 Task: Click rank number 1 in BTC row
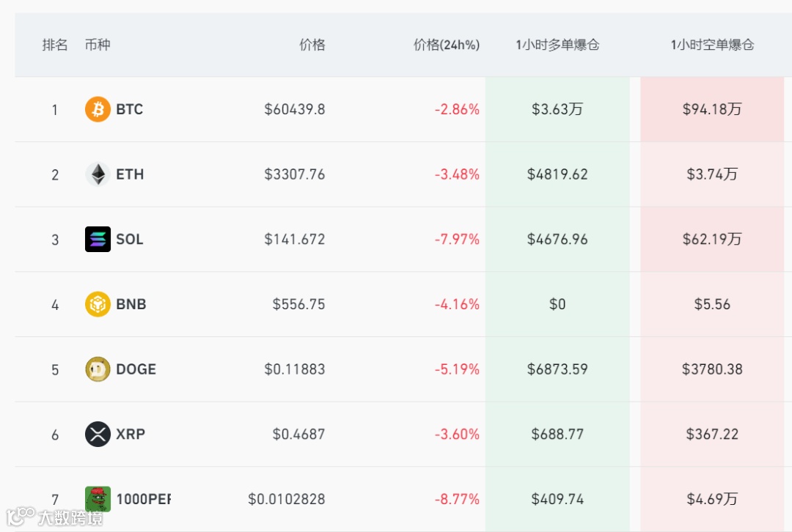click(54, 109)
